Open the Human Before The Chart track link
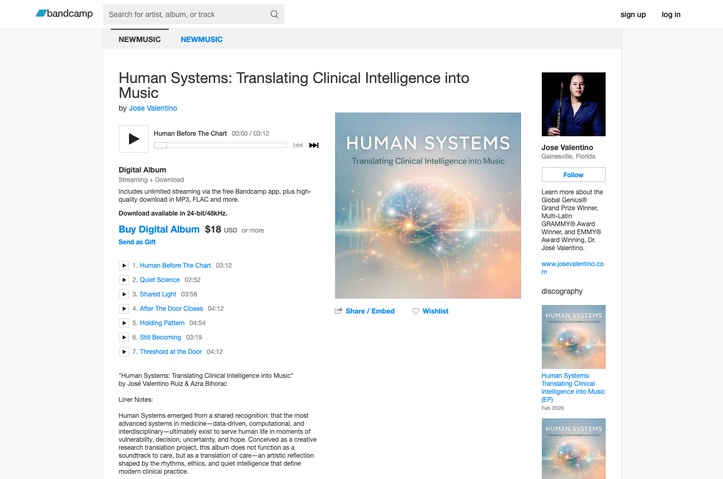The image size is (723, 479). [175, 266]
